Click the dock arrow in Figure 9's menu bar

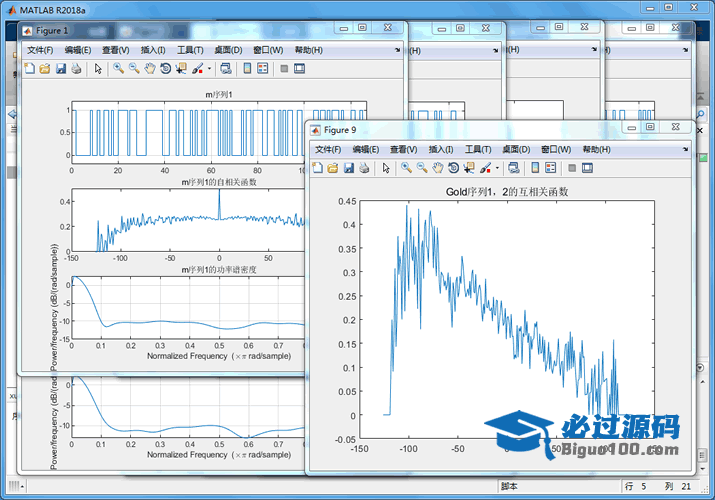click(x=686, y=149)
